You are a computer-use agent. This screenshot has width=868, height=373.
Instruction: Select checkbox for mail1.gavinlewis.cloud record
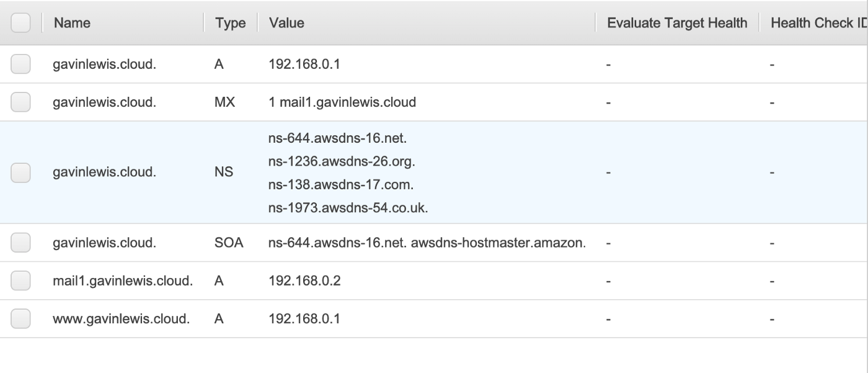pyautogui.click(x=20, y=281)
